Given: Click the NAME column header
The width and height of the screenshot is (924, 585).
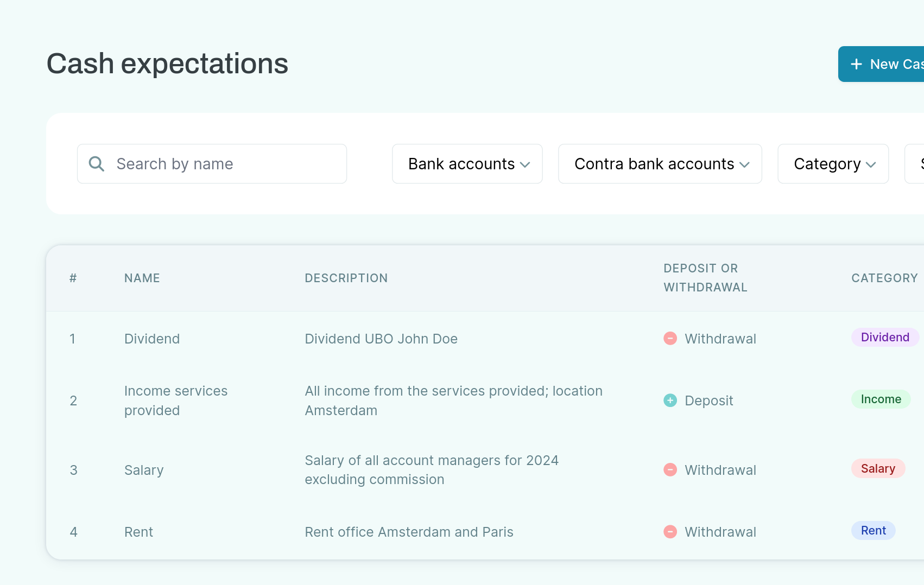Looking at the screenshot, I should (x=142, y=278).
